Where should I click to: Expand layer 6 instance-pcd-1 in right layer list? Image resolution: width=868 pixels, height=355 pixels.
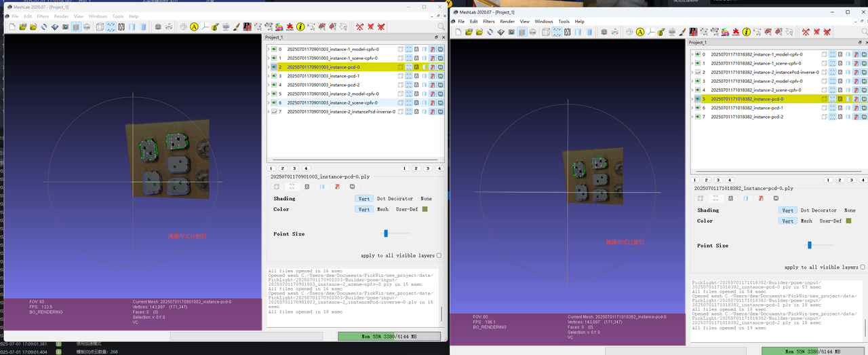click(x=692, y=108)
